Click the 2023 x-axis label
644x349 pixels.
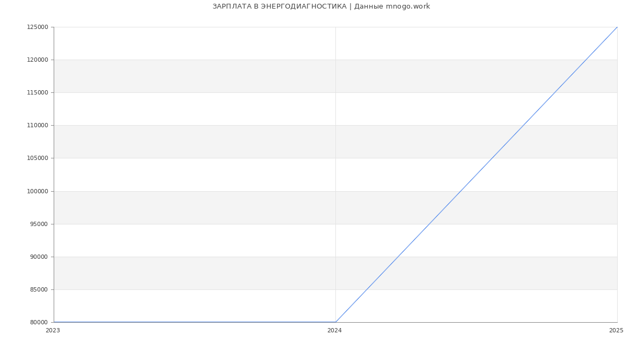[53, 330]
